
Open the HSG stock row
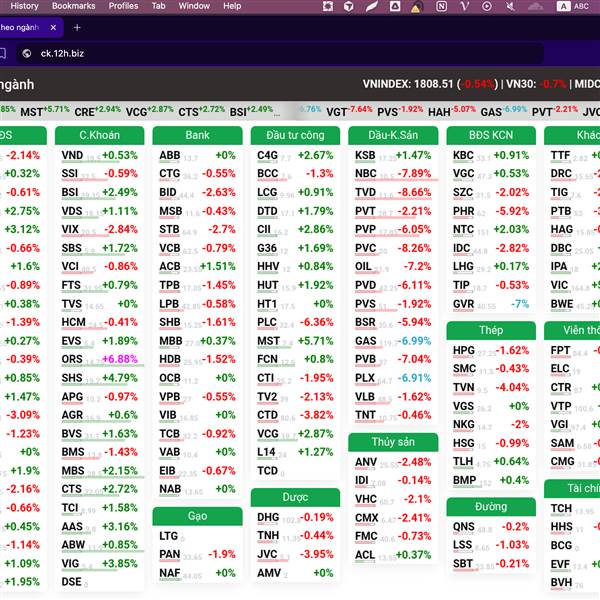coord(491,443)
